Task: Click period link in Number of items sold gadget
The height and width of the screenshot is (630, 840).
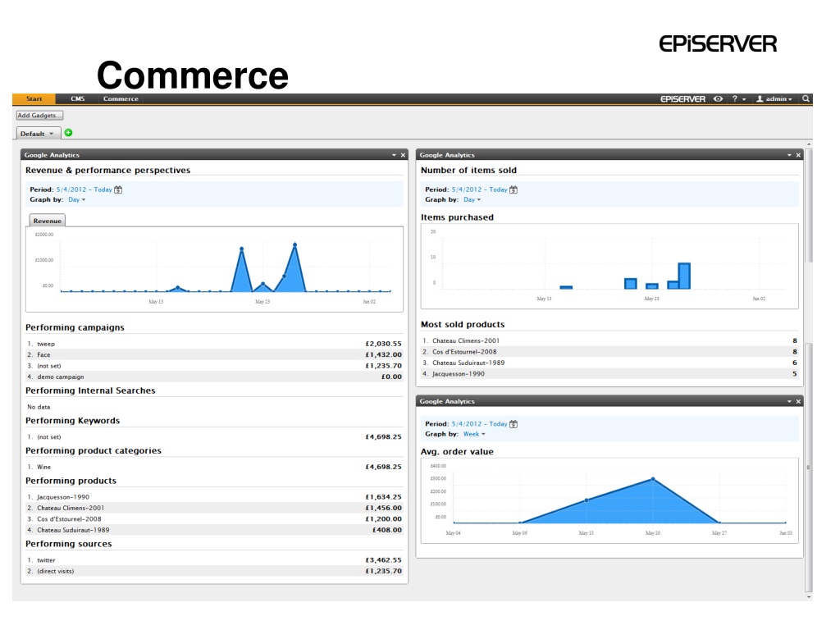Action: [479, 189]
